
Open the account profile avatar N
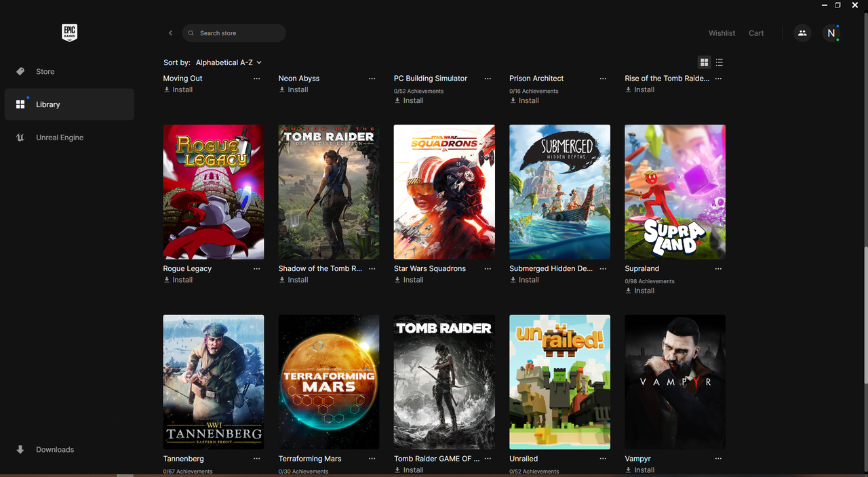pyautogui.click(x=831, y=33)
